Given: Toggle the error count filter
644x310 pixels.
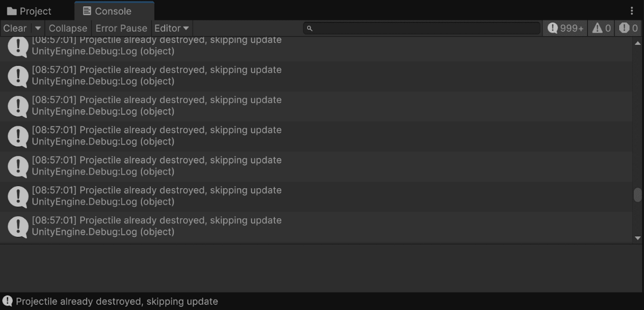Looking at the screenshot, I should [629, 28].
